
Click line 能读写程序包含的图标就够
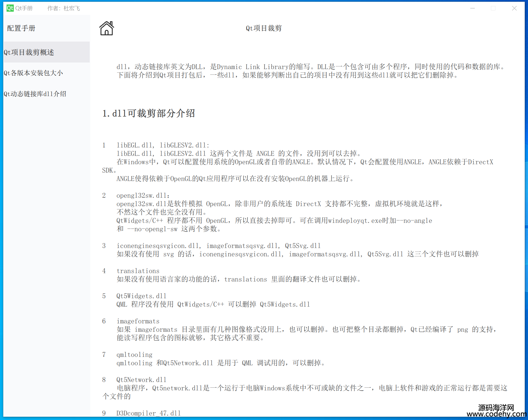191,338
